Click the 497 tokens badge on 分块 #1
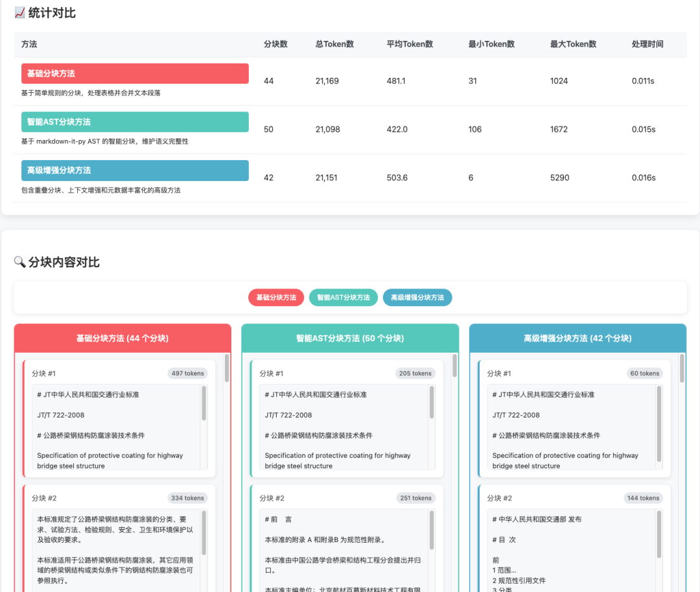 (187, 373)
